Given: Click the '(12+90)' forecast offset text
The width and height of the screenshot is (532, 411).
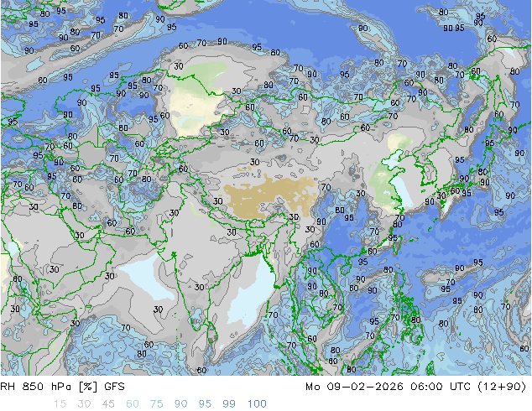Looking at the screenshot, I should pos(502,387).
